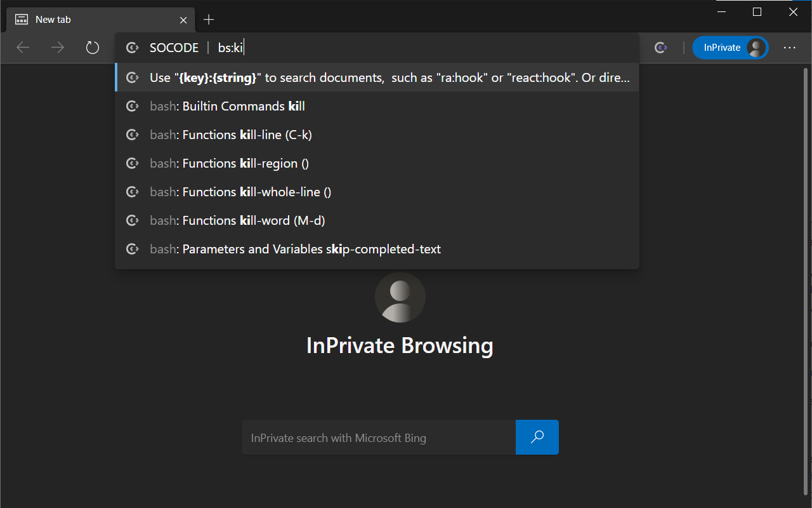Click the page scrollbar on the right edge
The height and width of the screenshot is (508, 812).
pos(807,254)
